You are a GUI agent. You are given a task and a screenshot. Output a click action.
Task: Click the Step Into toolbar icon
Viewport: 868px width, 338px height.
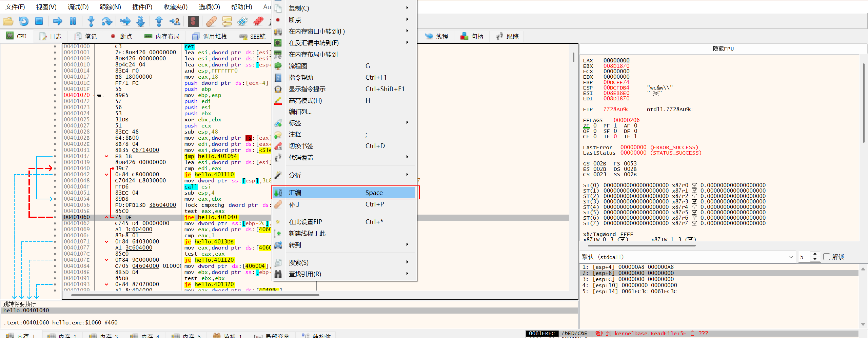pyautogui.click(x=91, y=21)
